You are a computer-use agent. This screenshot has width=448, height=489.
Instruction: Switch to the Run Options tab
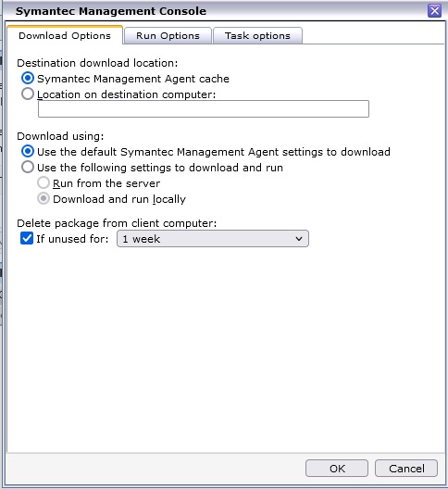[x=168, y=35]
